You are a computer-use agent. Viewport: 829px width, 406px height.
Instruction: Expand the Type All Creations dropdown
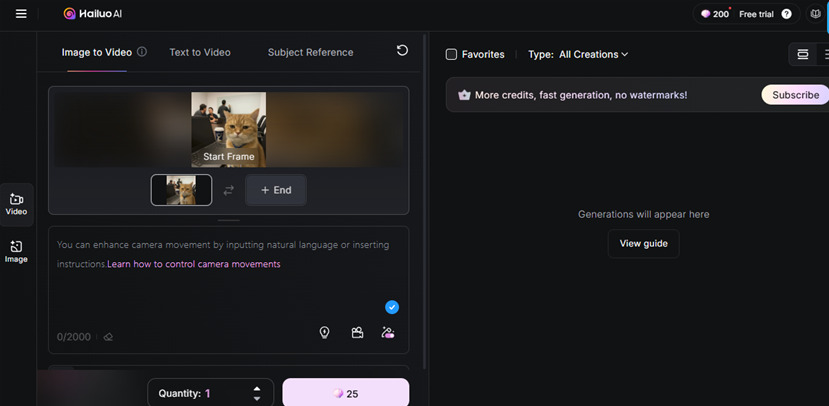click(593, 54)
